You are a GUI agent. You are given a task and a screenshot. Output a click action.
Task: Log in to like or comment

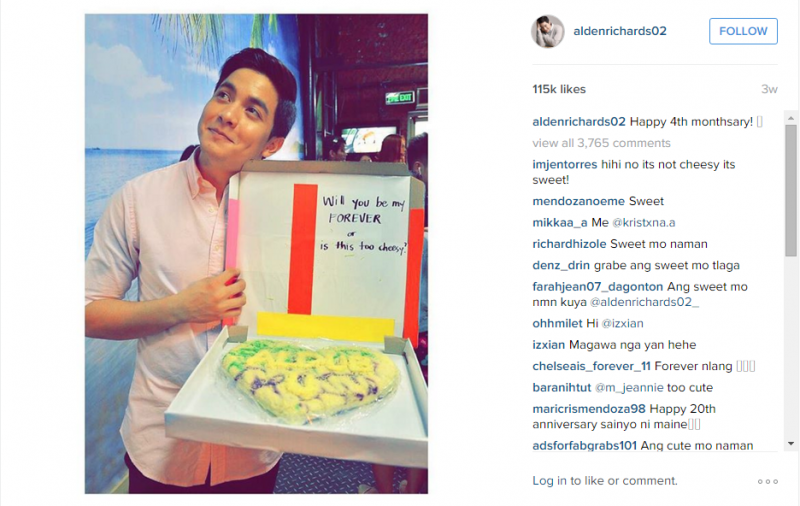605,481
